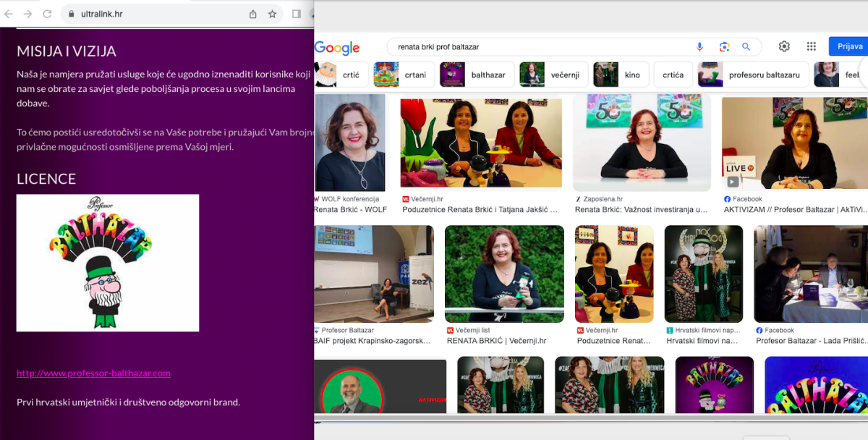Click the Professor Balthazar logo image
The image size is (868, 440).
(x=108, y=263)
